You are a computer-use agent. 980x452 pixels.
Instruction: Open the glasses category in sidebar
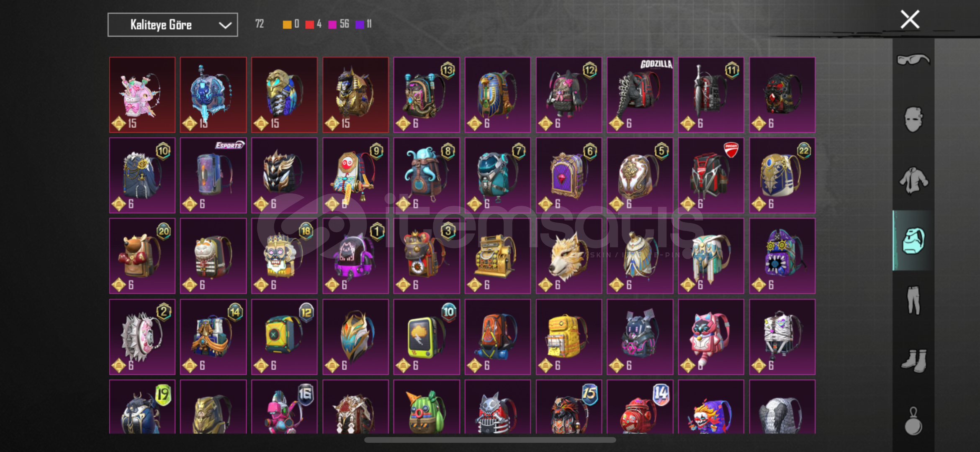(913, 60)
